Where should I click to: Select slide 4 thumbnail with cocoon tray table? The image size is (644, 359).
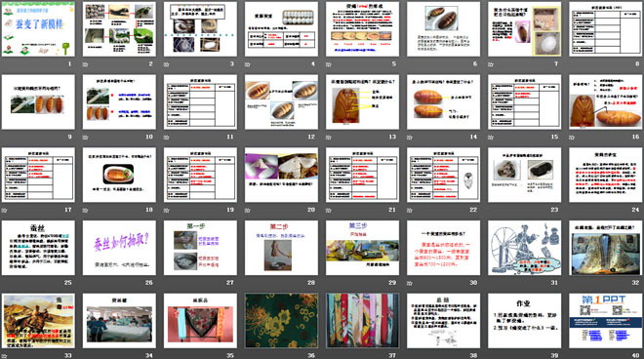click(281, 29)
